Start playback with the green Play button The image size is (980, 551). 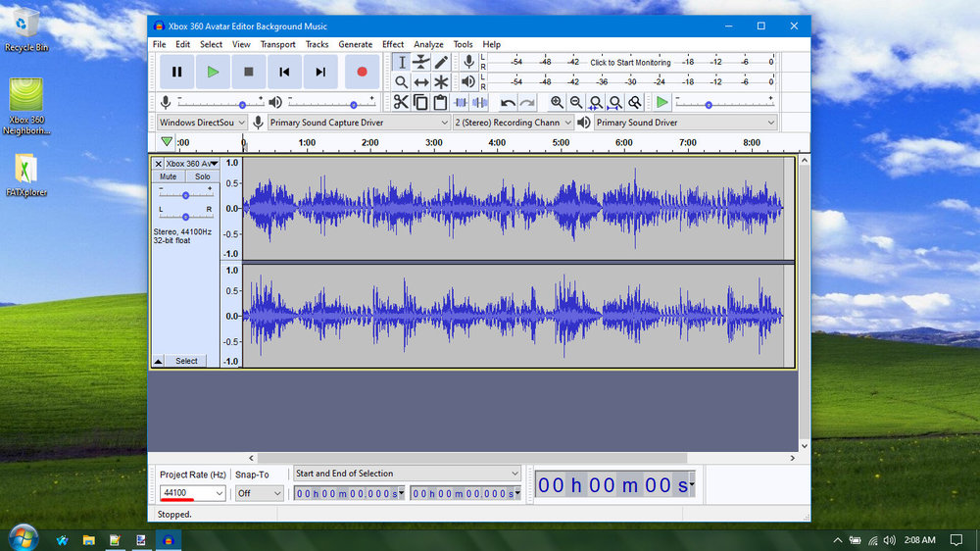tap(213, 72)
